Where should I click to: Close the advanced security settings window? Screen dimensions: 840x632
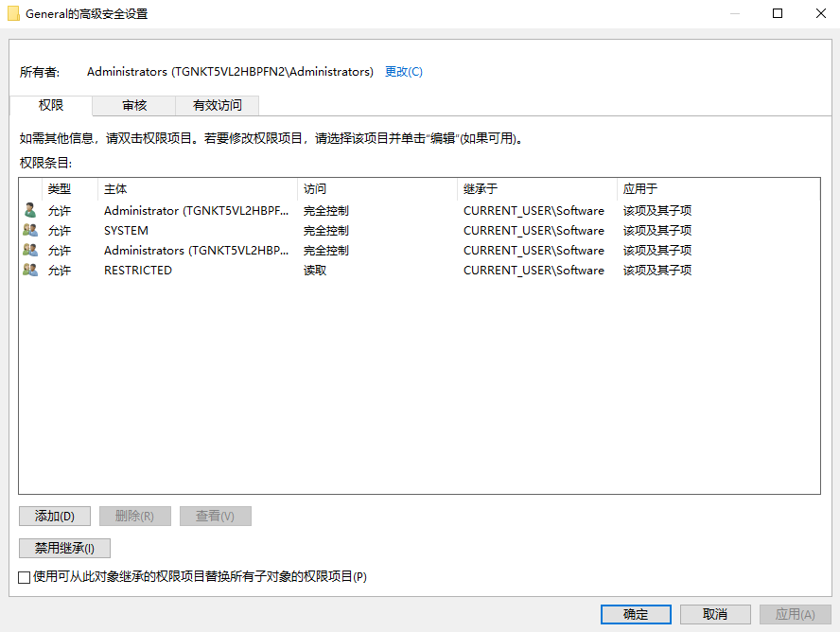point(820,13)
